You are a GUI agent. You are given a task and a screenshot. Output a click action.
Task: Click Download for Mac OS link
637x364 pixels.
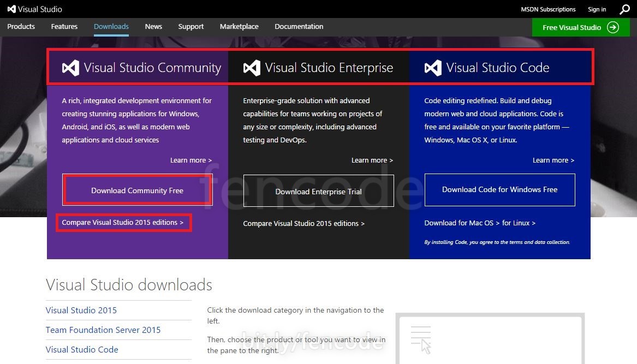coord(462,223)
